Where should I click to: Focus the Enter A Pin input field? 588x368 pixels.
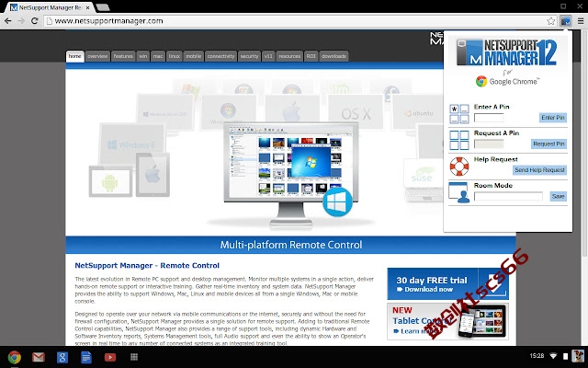489,118
